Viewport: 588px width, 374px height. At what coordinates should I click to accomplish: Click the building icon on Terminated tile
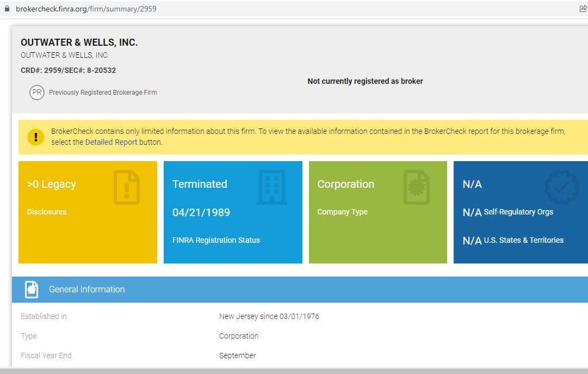point(271,188)
